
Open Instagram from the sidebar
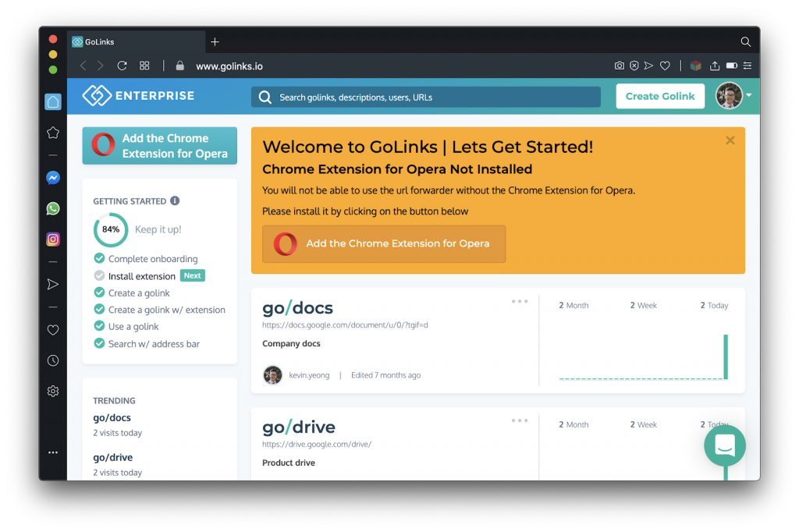coord(52,239)
